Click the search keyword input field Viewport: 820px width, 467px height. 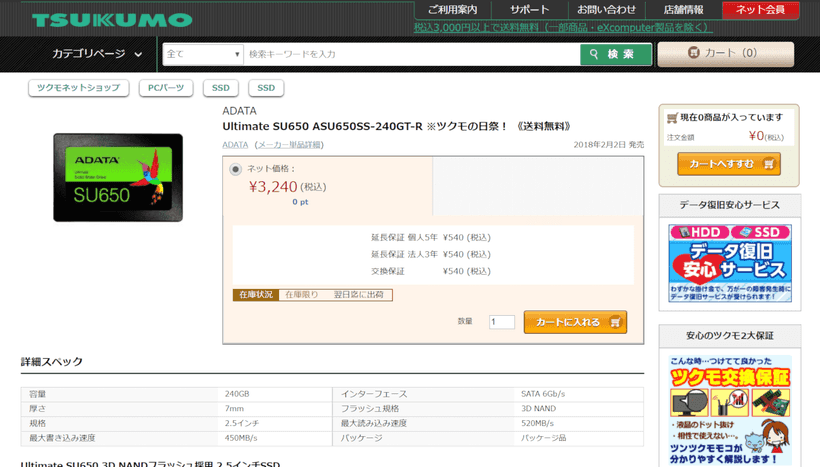click(412, 54)
